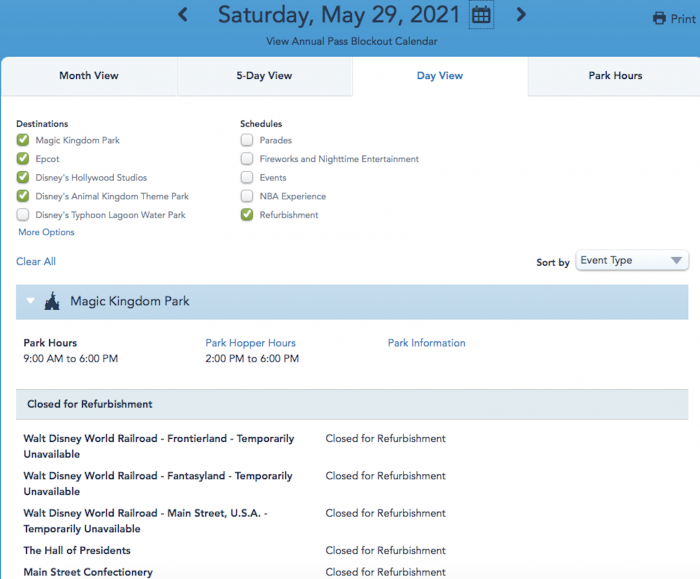Switch to the Month View tab
700x579 pixels.
pyautogui.click(x=89, y=76)
